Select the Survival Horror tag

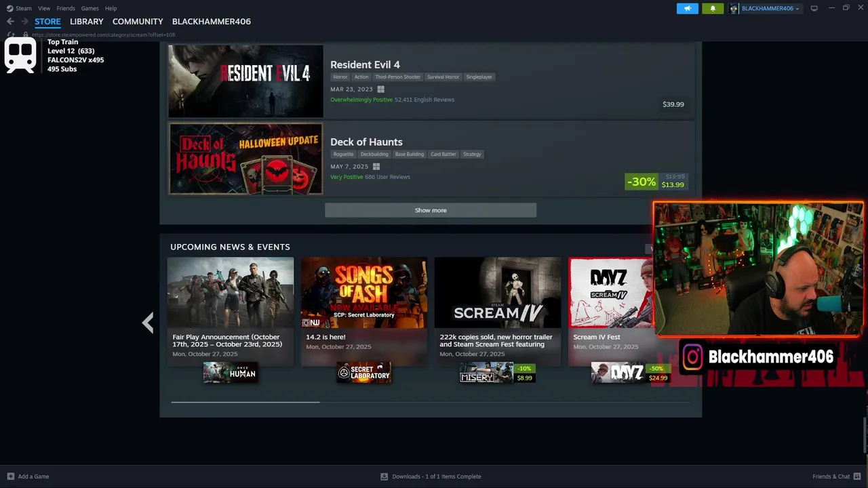coord(443,77)
